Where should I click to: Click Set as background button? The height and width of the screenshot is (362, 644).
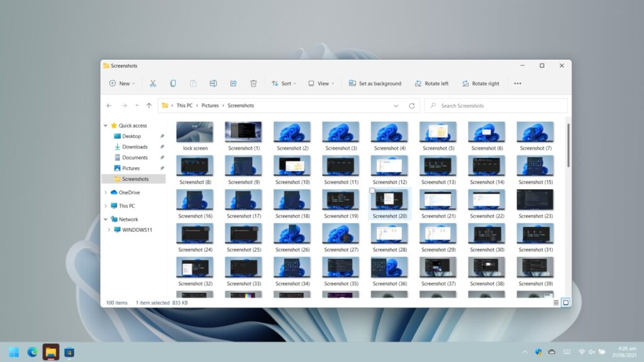(375, 83)
